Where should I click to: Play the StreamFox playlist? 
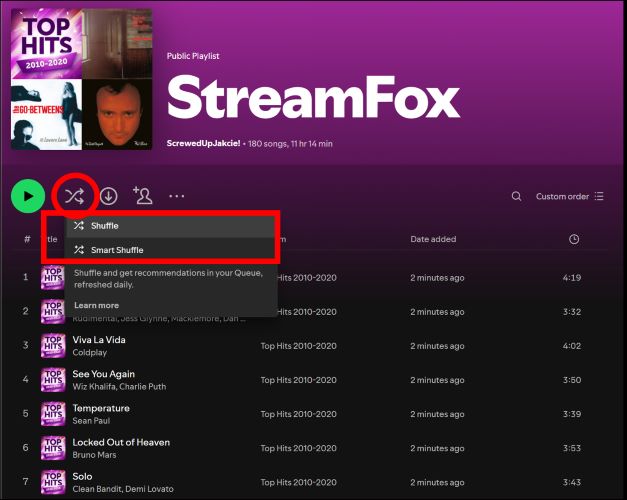28,196
